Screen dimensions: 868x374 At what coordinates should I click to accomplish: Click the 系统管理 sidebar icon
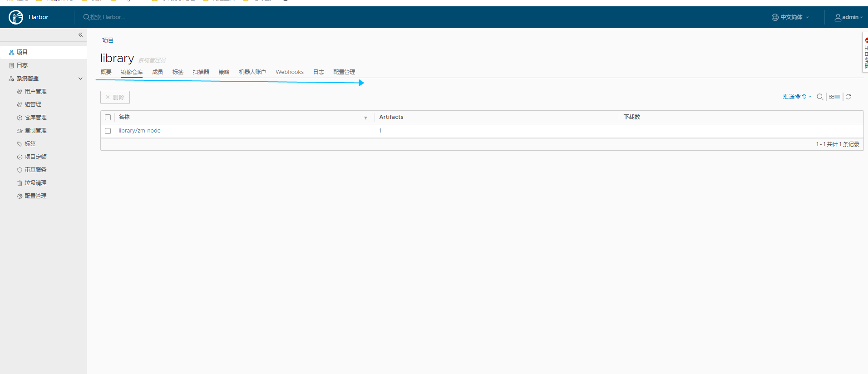[11, 79]
